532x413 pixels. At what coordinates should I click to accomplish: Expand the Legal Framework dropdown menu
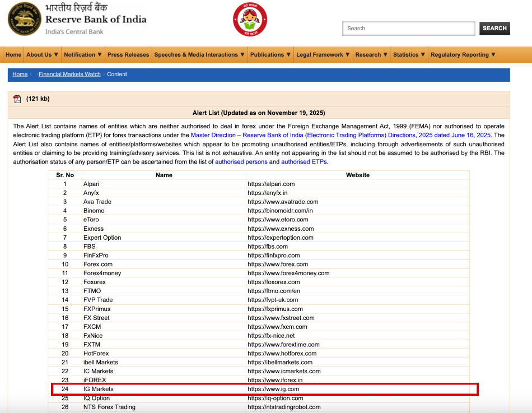click(x=323, y=55)
